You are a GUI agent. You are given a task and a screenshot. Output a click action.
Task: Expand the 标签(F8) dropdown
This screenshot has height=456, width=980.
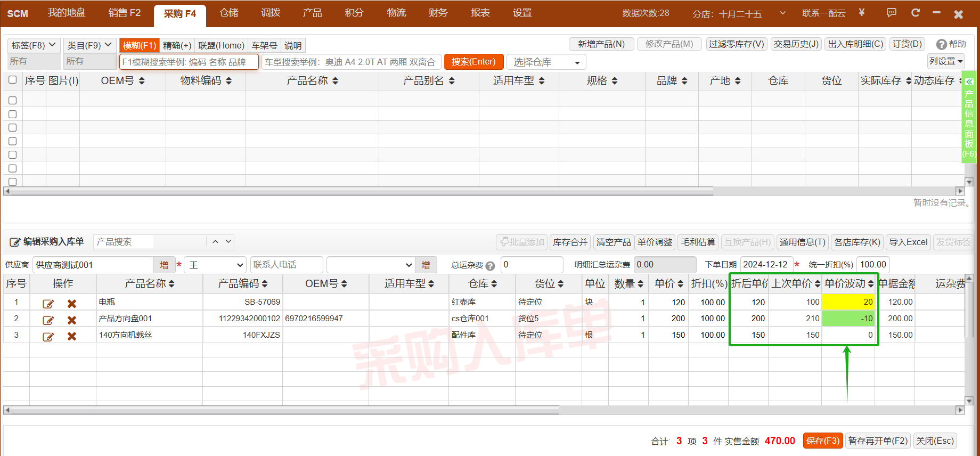[x=34, y=45]
